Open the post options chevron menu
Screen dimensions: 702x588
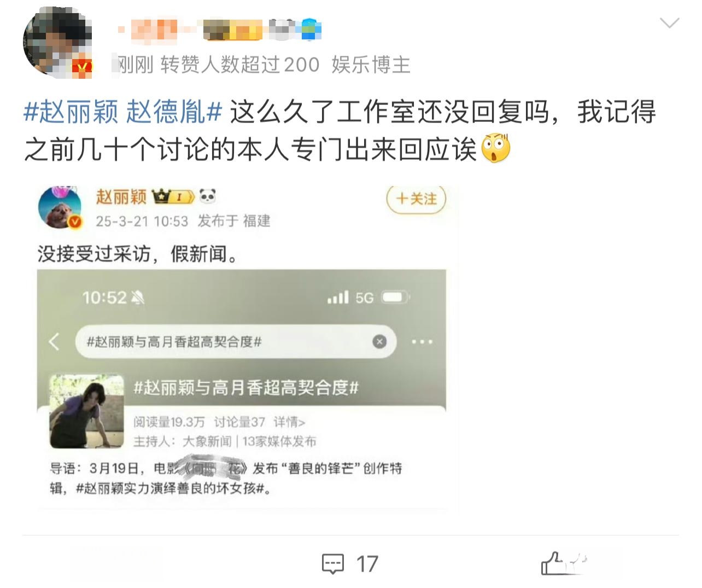click(669, 23)
